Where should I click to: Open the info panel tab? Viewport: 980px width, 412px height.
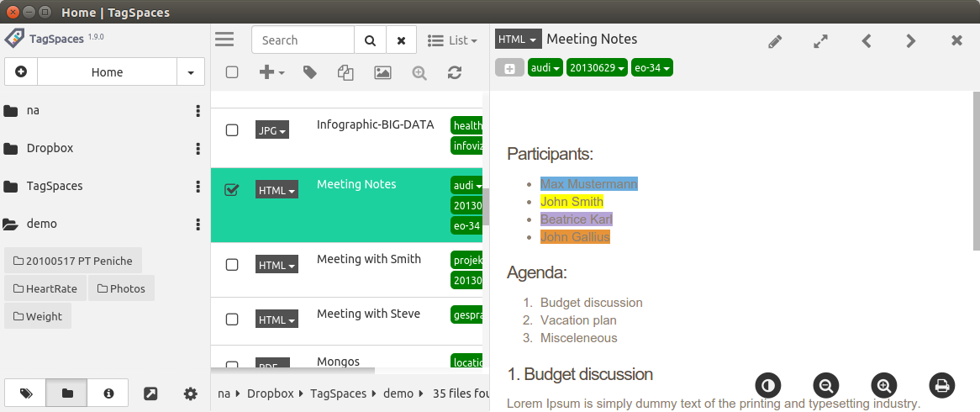point(108,394)
